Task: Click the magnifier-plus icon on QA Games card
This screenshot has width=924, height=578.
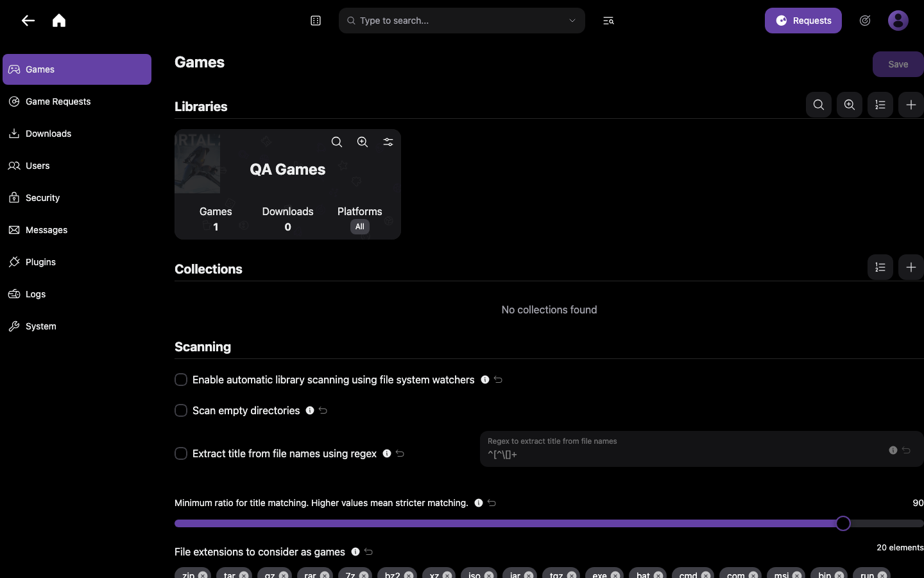Action: click(x=363, y=142)
